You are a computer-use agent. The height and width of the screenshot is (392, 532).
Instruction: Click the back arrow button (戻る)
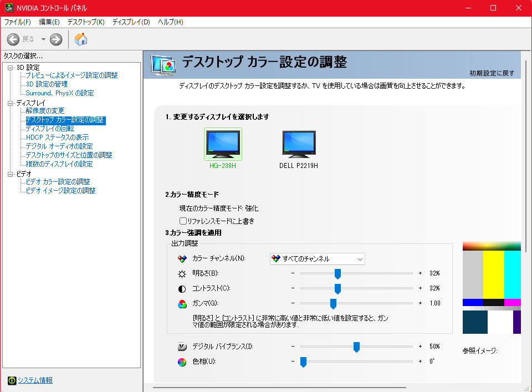pyautogui.click(x=13, y=39)
